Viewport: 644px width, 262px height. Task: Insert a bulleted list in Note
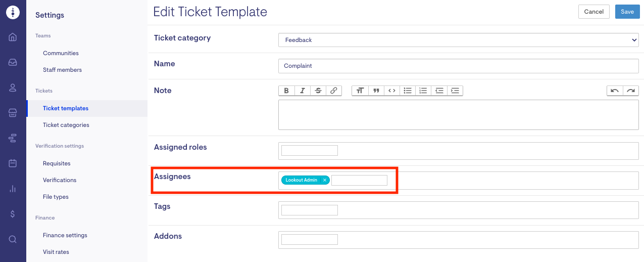[x=407, y=91]
